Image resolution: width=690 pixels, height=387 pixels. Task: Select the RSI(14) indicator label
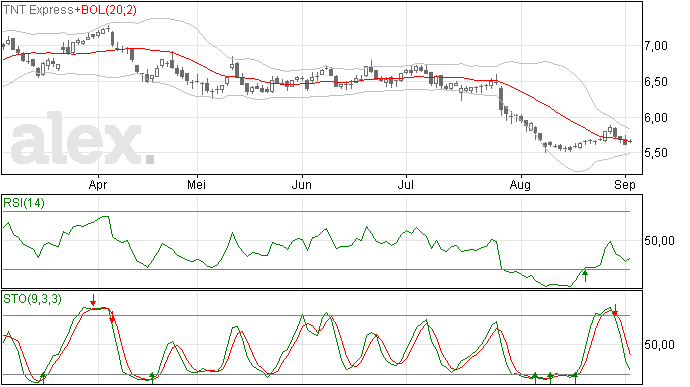point(24,203)
